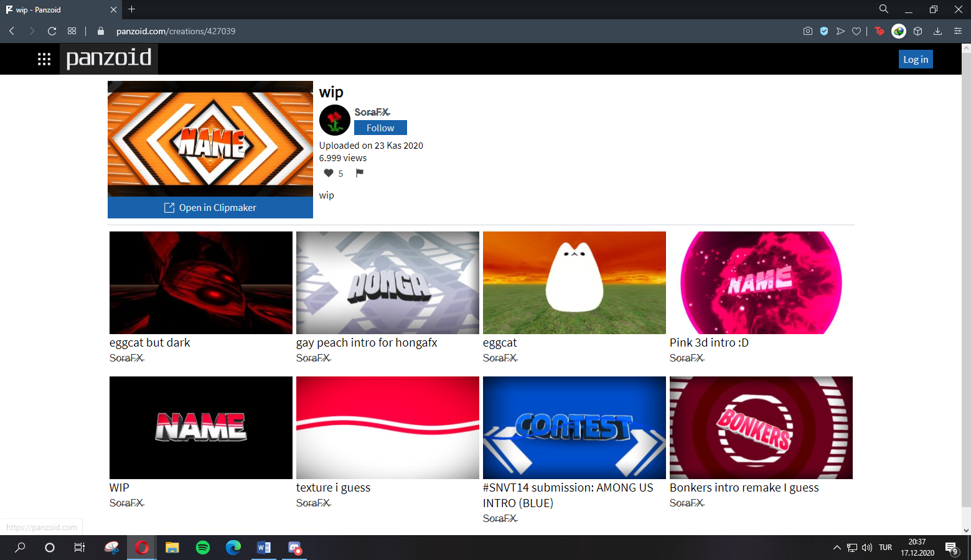This screenshot has width=971, height=560.
Task: Open the extensions cube icon
Action: point(917,31)
